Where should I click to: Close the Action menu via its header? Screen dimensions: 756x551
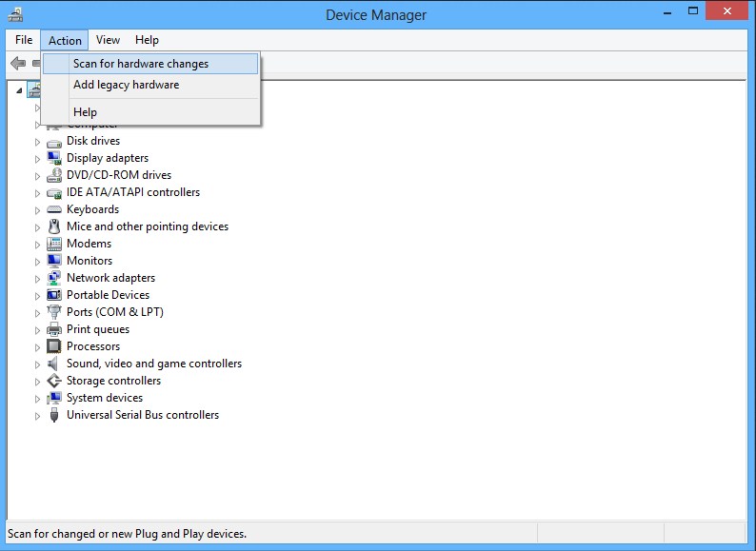(65, 41)
